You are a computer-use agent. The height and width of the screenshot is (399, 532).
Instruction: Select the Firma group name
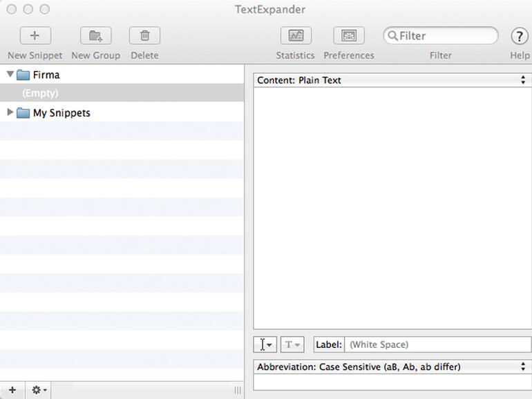click(46, 75)
